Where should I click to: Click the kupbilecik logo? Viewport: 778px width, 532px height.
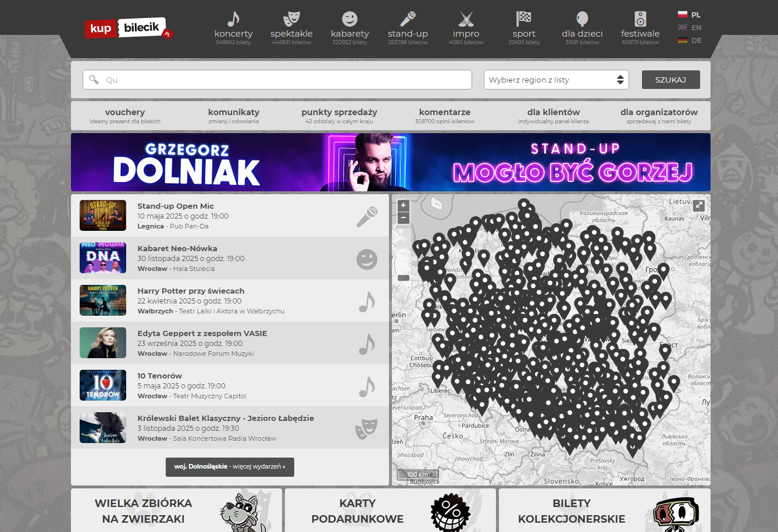(128, 28)
